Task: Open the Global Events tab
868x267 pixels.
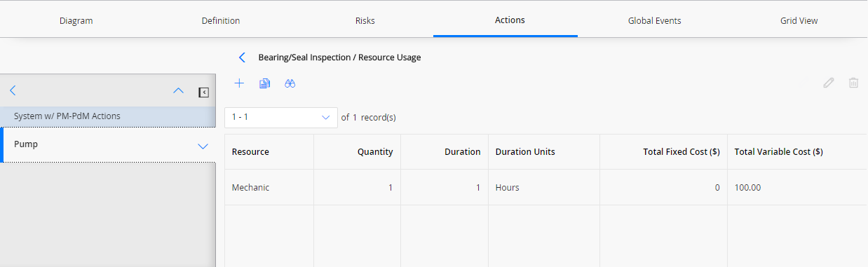Action: (654, 20)
